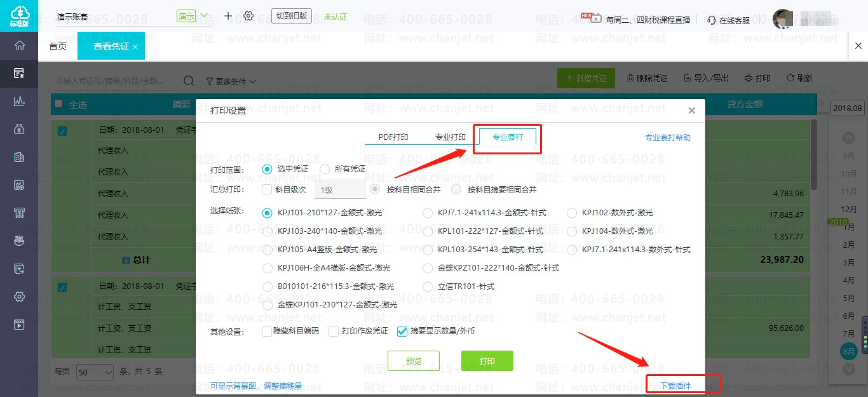Switch to the 专业套打 tab
This screenshot has height=397, width=868.
click(x=508, y=137)
